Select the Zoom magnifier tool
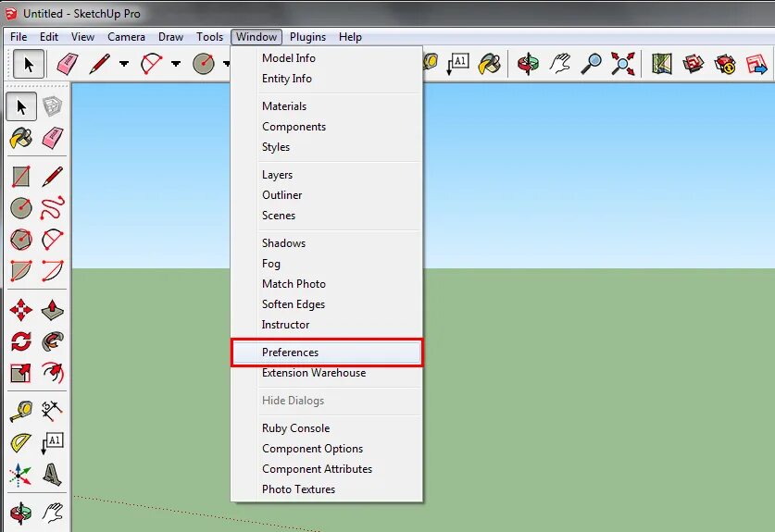The image size is (775, 532). (591, 64)
